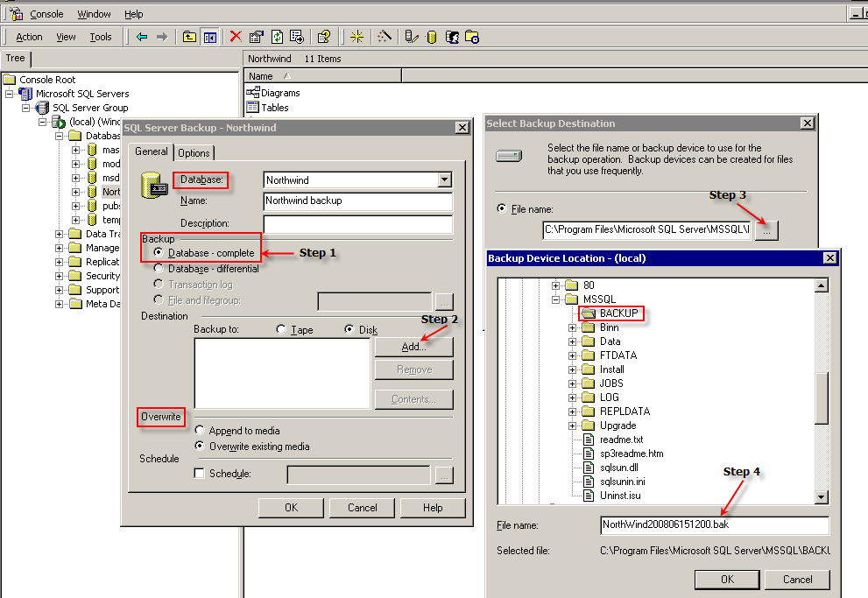This screenshot has height=598, width=868.
Task: Expand the Security tree folder
Action: 59,276
